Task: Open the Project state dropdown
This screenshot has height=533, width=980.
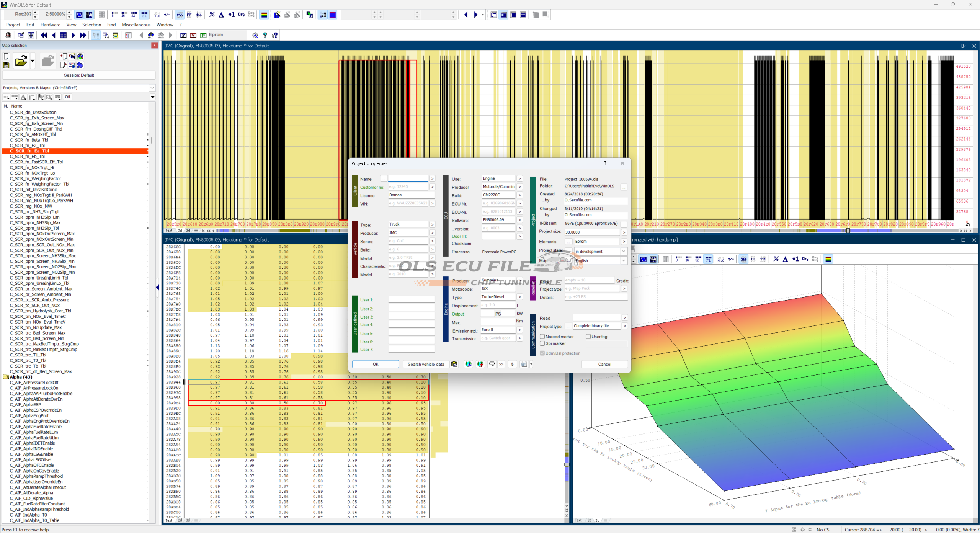Action: pyautogui.click(x=624, y=252)
